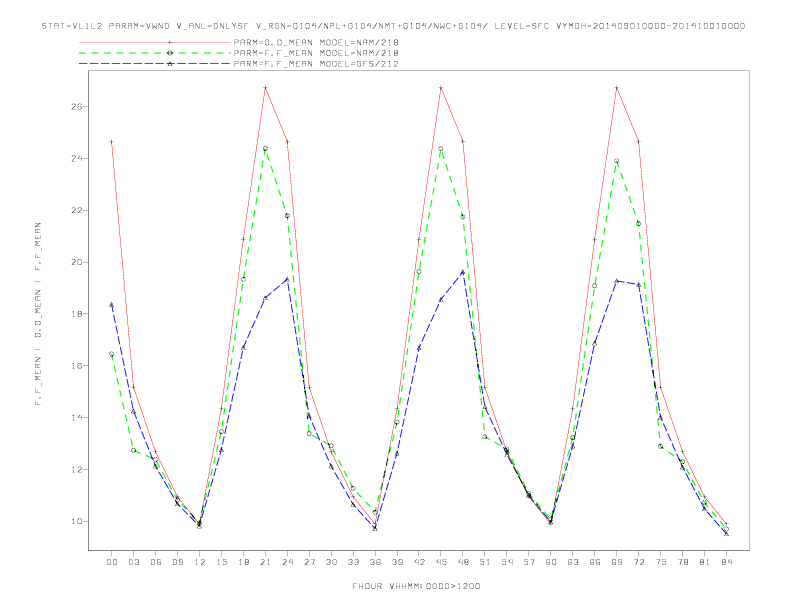Click x-axis hour label 06
Viewport: 792px width, 612px height.
156,562
